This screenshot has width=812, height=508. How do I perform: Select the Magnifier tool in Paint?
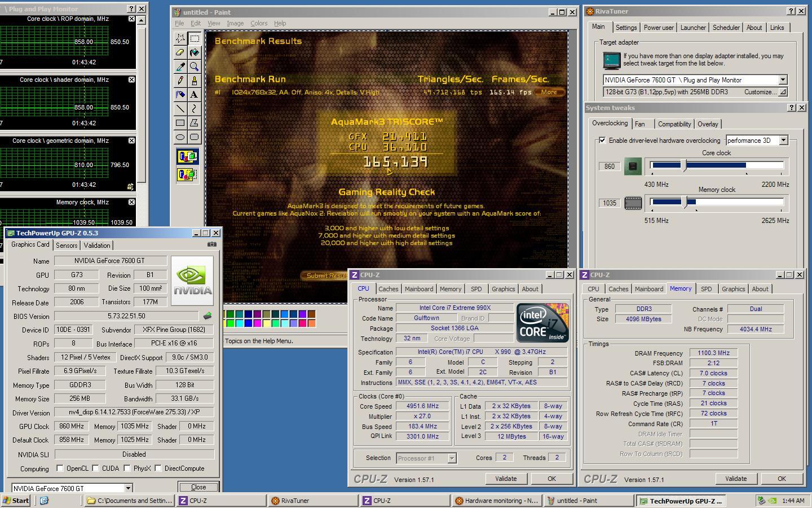click(x=195, y=67)
